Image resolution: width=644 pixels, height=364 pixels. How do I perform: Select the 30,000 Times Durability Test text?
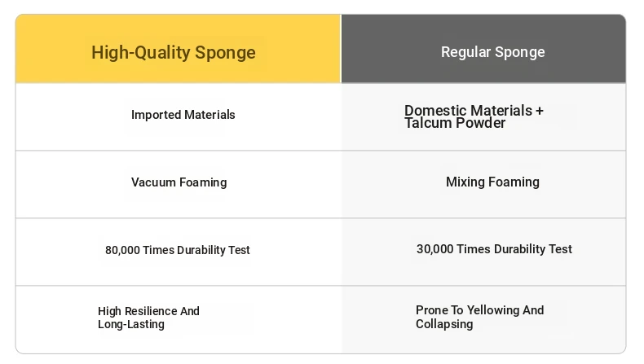click(494, 249)
